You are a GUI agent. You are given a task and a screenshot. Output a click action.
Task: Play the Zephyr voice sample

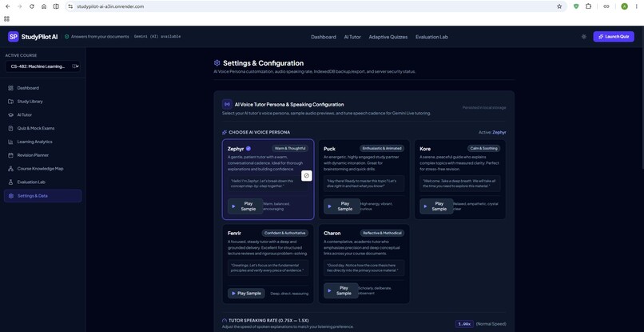[245, 206]
